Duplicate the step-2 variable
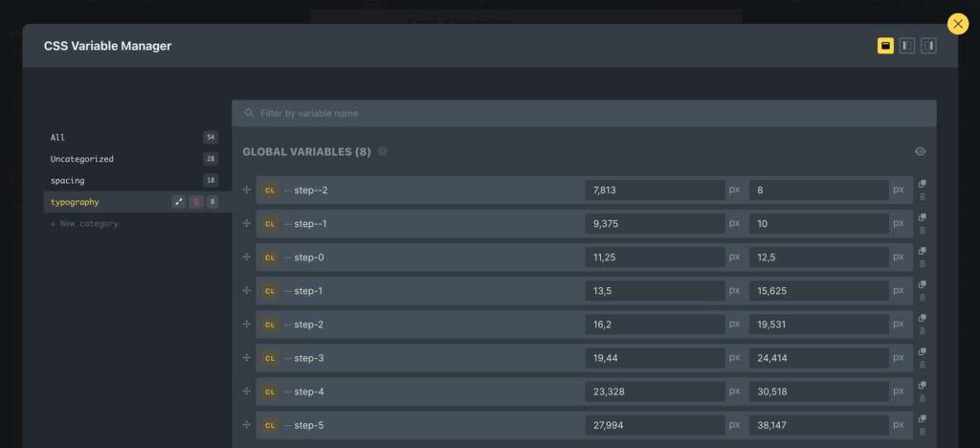 (923, 318)
